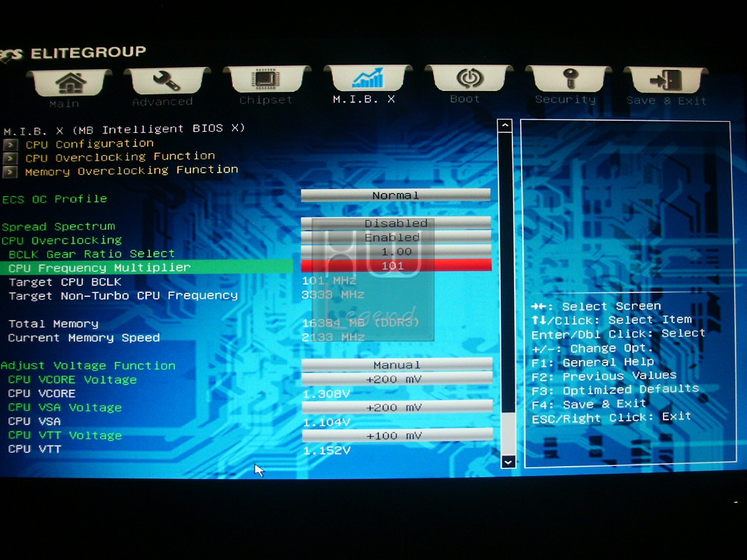The width and height of the screenshot is (747, 560).
Task: Select CPU VTT Voltage label
Action: 65,435
